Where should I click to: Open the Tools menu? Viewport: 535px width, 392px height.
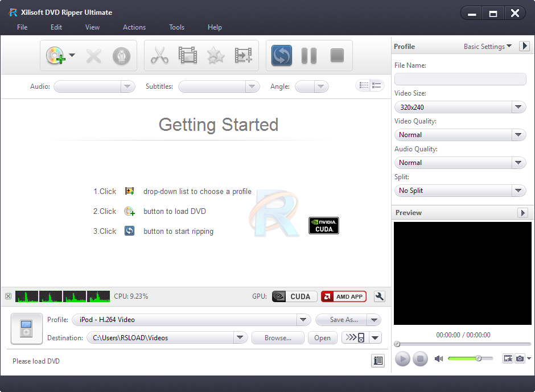click(177, 27)
